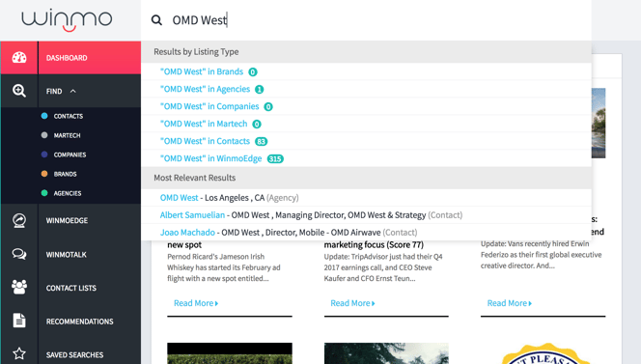Click "OMD West" in Agencies result
This screenshot has height=364, width=641.
[x=205, y=89]
